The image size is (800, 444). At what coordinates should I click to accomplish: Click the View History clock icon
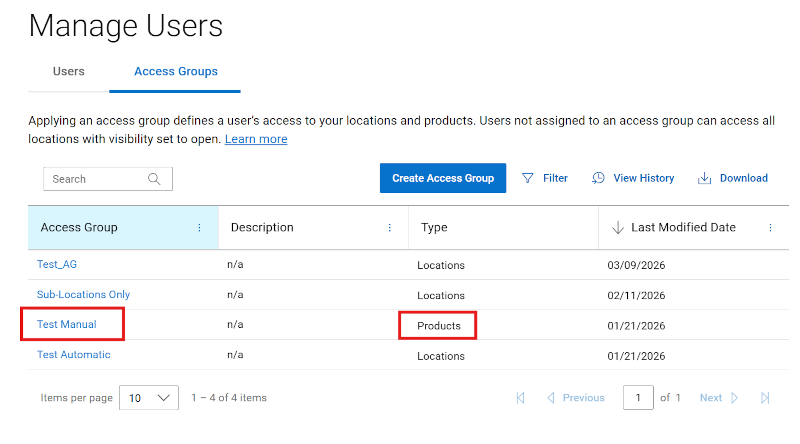(598, 178)
